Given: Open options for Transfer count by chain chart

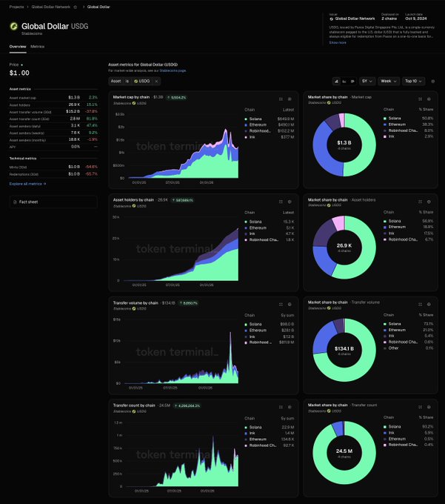Looking at the screenshot, I should [x=290, y=407].
